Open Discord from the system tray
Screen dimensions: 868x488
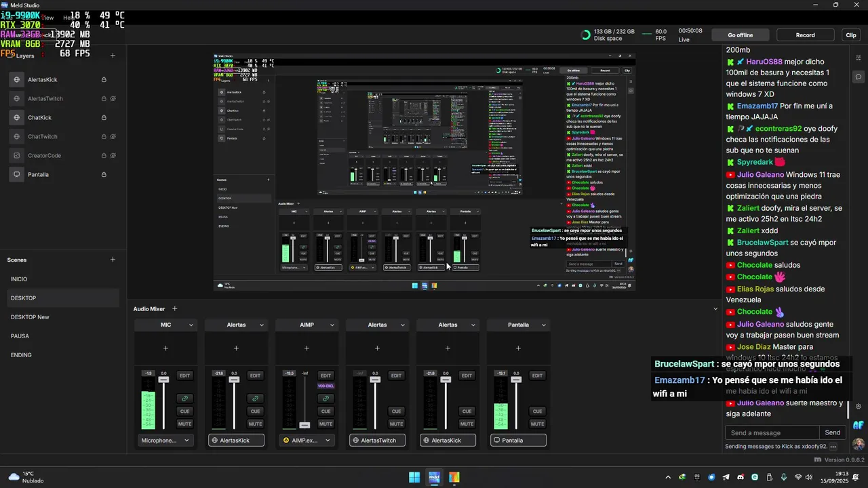tap(741, 477)
